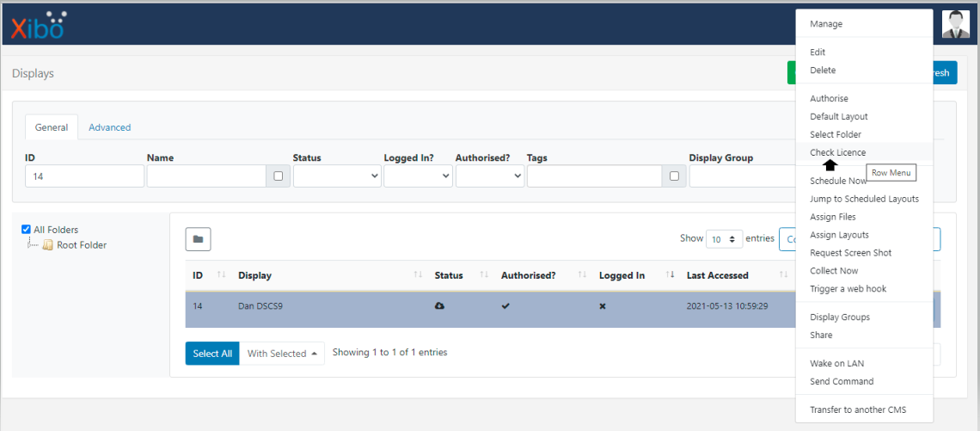
Task: Click the folder toggle button above table
Action: tap(198, 239)
